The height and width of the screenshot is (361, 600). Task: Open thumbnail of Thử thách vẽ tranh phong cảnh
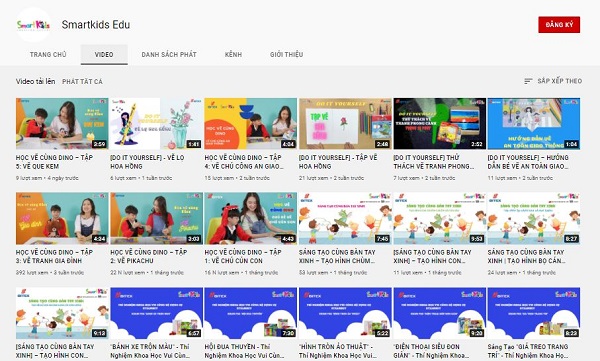pos(440,124)
